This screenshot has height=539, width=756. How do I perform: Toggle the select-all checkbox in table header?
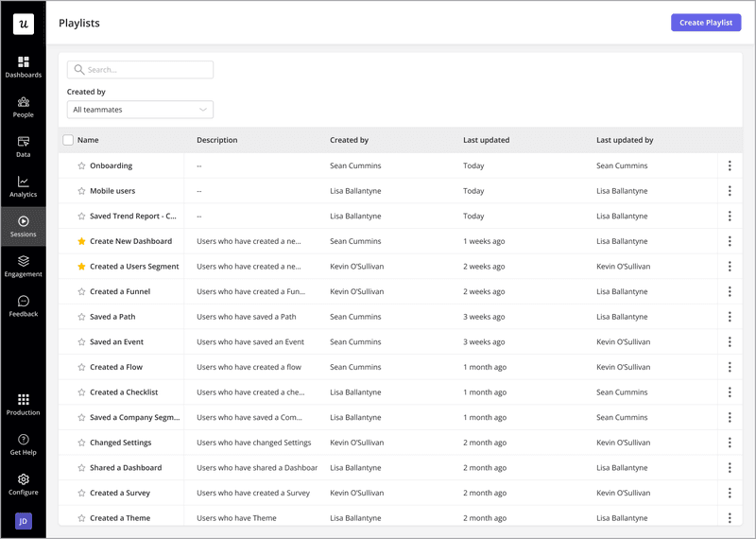[x=68, y=140]
